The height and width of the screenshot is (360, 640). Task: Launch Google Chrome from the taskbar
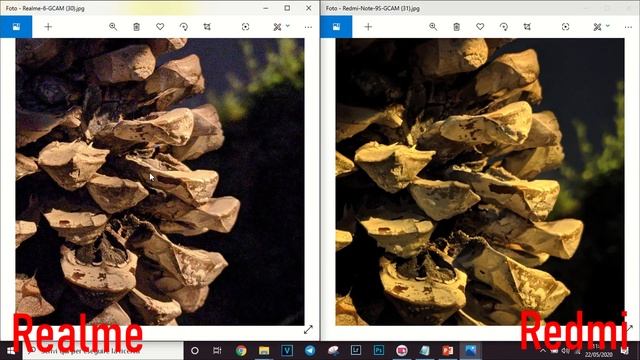coord(241,351)
